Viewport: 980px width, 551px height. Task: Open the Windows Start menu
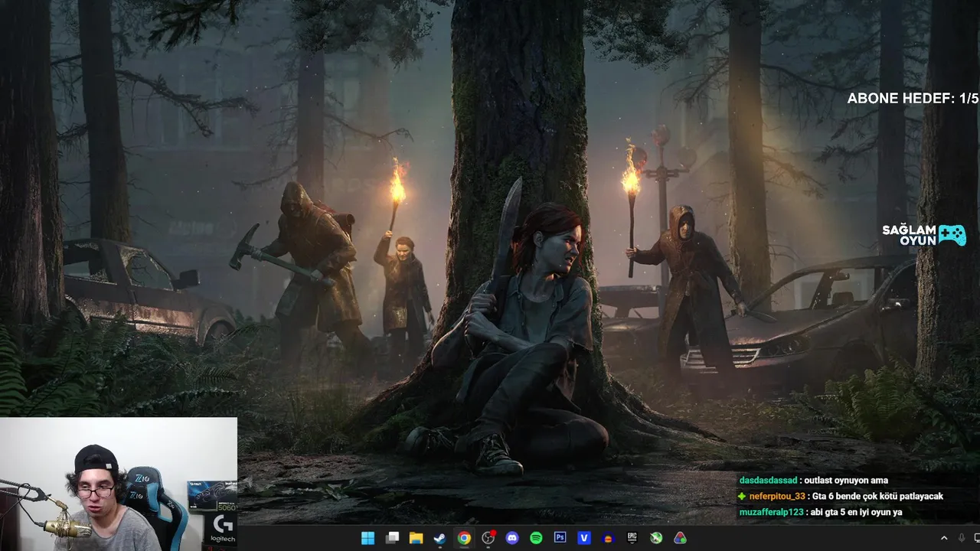(x=367, y=538)
